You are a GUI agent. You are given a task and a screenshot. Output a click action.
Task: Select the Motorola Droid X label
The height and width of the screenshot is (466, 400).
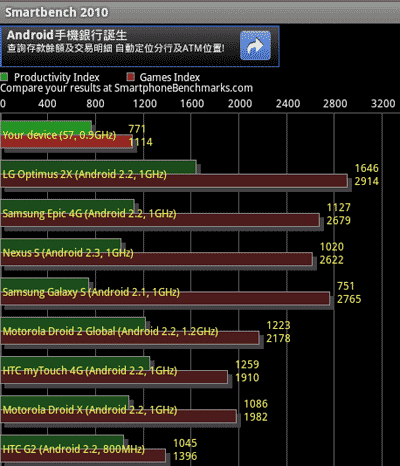tap(90, 410)
